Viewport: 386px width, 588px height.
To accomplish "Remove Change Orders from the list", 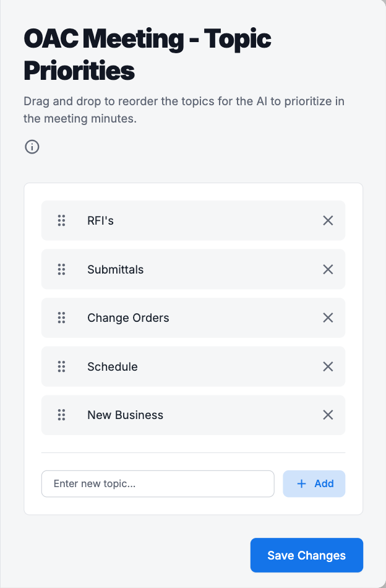I will [x=328, y=318].
